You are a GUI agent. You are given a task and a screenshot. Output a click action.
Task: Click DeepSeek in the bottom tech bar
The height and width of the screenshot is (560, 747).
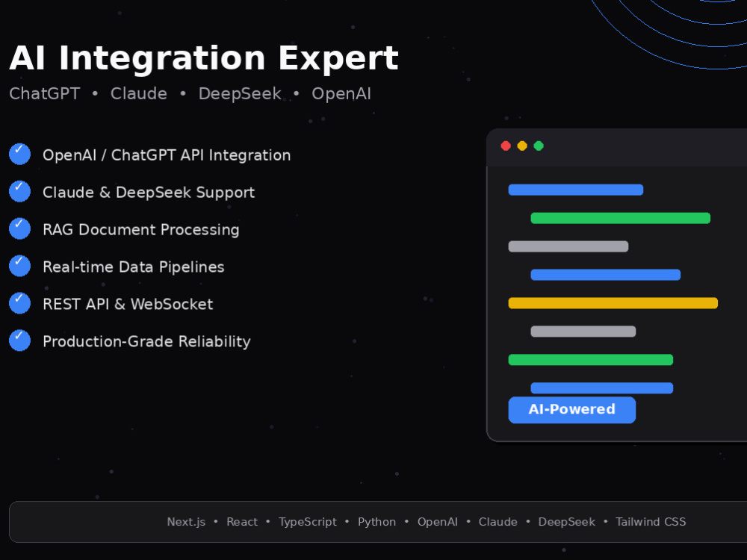(x=566, y=522)
